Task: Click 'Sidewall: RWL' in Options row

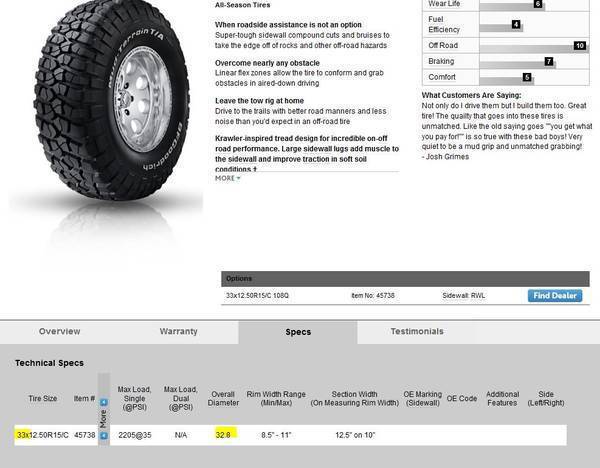Action: click(463, 295)
